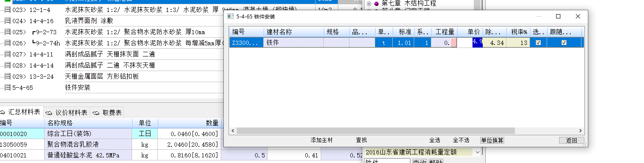The height and width of the screenshot is (163, 644).
Task: Maximize the 5-4-65 铁件安装 dialog
Action: point(558,16)
